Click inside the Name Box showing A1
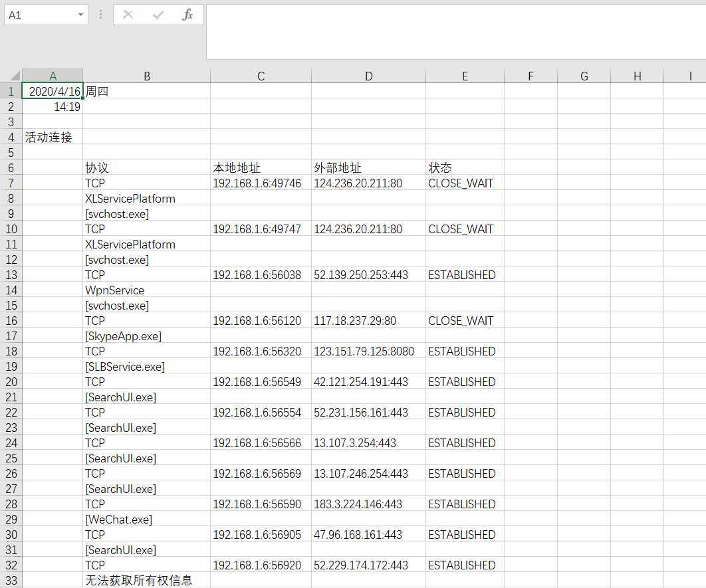 [x=39, y=15]
